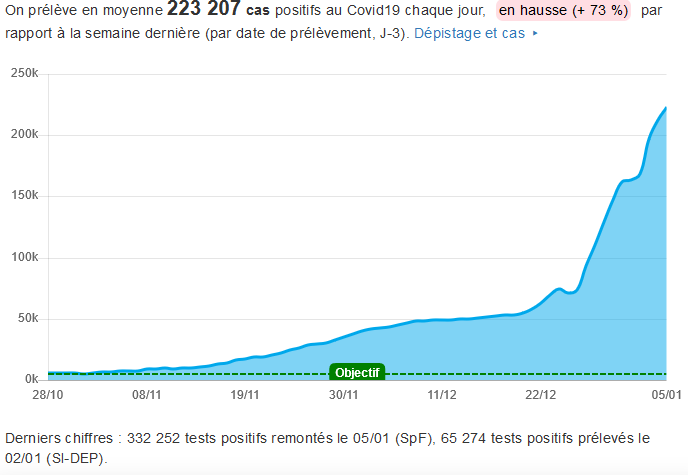
Task: Click the 19/11 date tick label
Action: (x=246, y=395)
